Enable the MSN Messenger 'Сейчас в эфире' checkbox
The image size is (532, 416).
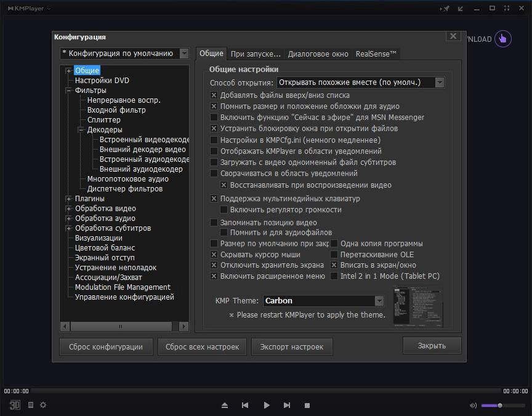214,118
